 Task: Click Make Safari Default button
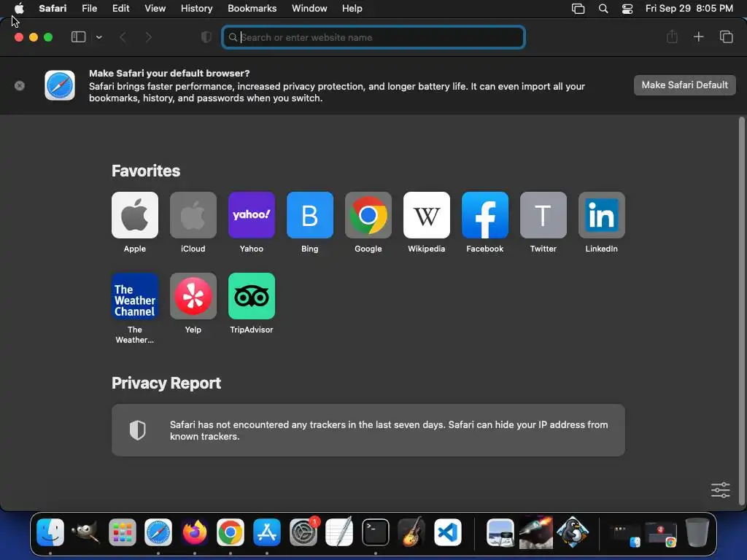(684, 85)
